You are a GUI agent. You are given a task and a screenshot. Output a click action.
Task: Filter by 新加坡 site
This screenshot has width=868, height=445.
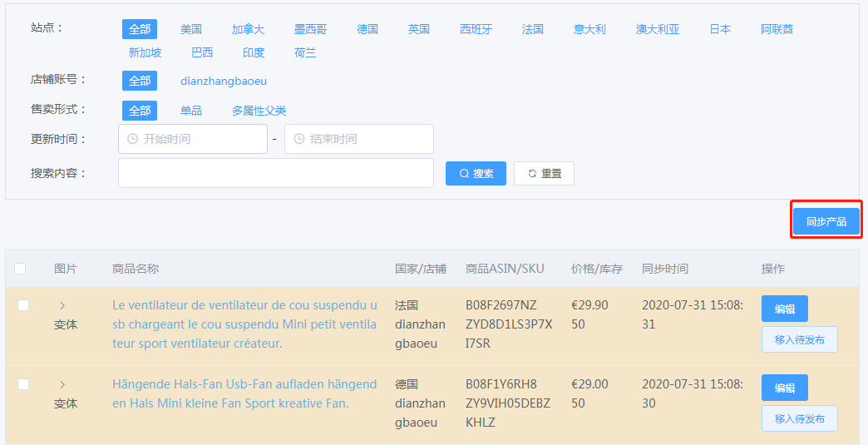click(x=145, y=52)
